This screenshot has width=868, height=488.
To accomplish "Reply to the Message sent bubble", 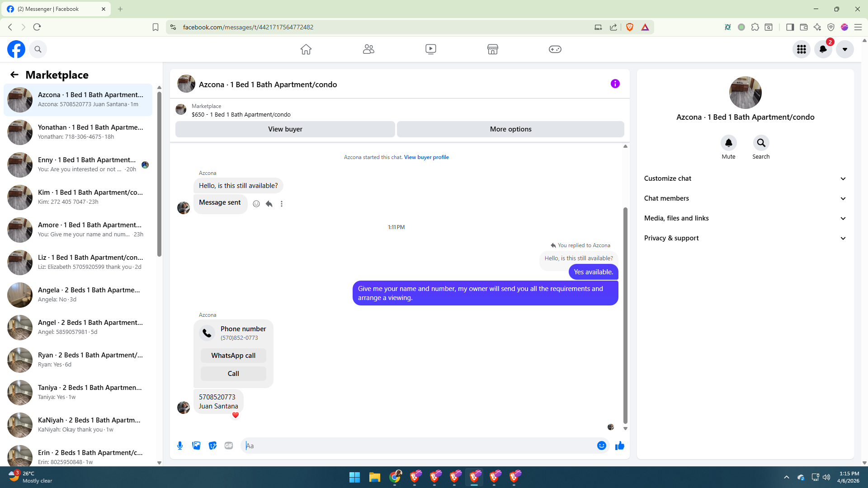I will click(269, 204).
